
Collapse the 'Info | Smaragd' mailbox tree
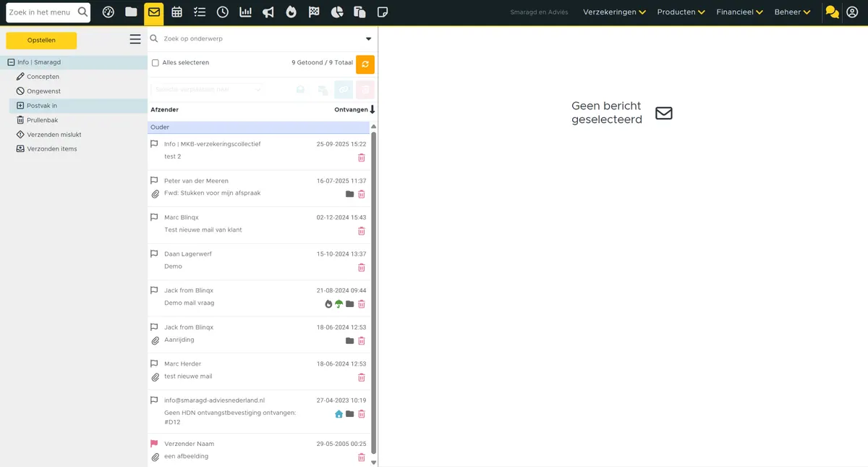[11, 62]
